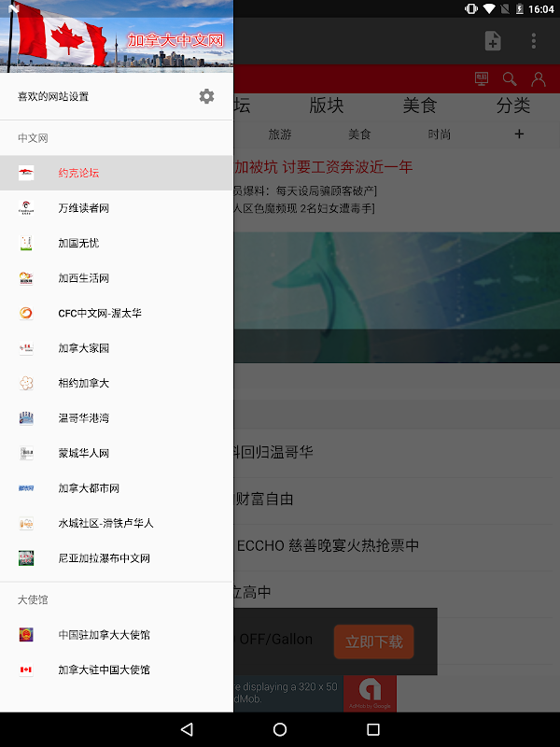This screenshot has width=560, height=747.
Task: Open CFC中文网-渥太华 entry
Action: point(117,313)
